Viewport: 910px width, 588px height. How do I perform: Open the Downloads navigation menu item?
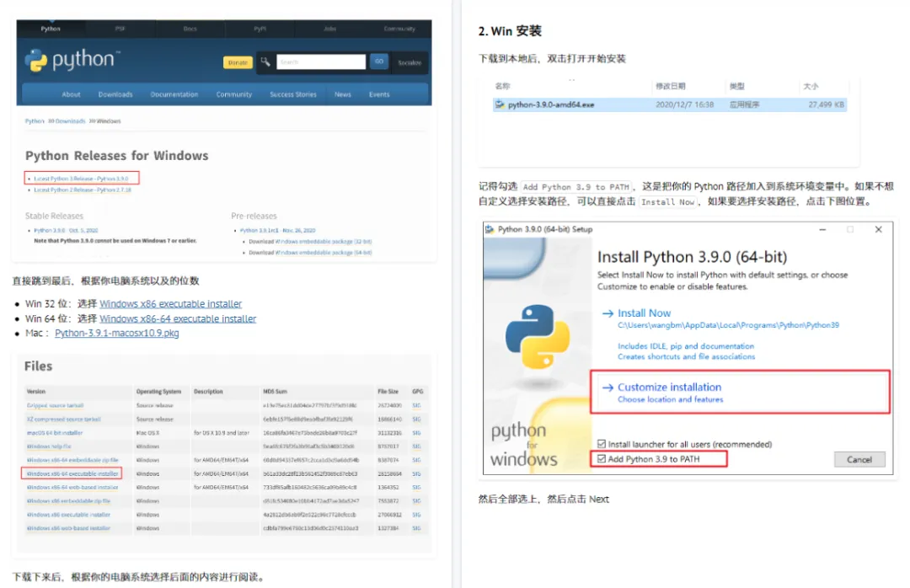[115, 94]
